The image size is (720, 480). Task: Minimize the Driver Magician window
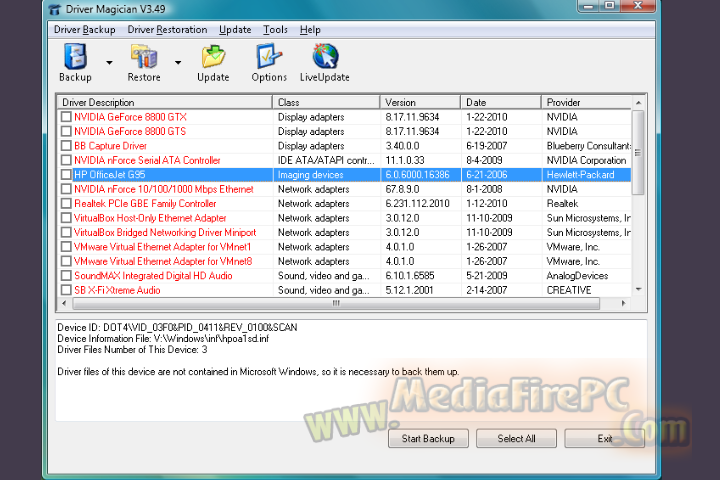pyautogui.click(x=588, y=6)
